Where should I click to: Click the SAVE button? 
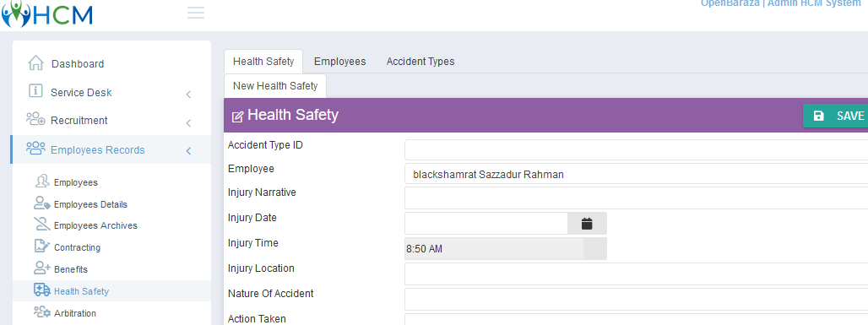[835, 115]
